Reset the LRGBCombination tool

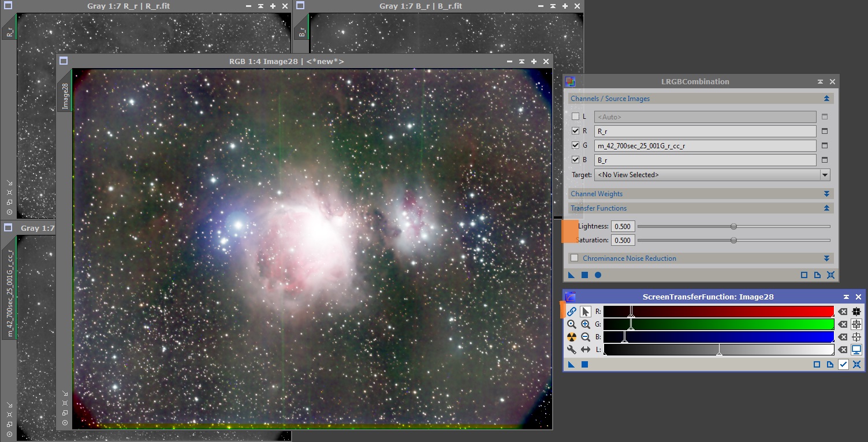pos(830,275)
